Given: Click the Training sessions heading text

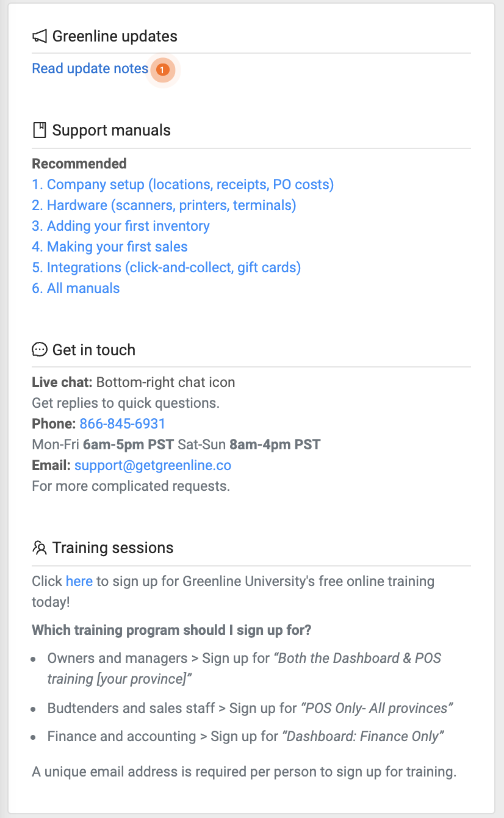Looking at the screenshot, I should click(x=113, y=548).
